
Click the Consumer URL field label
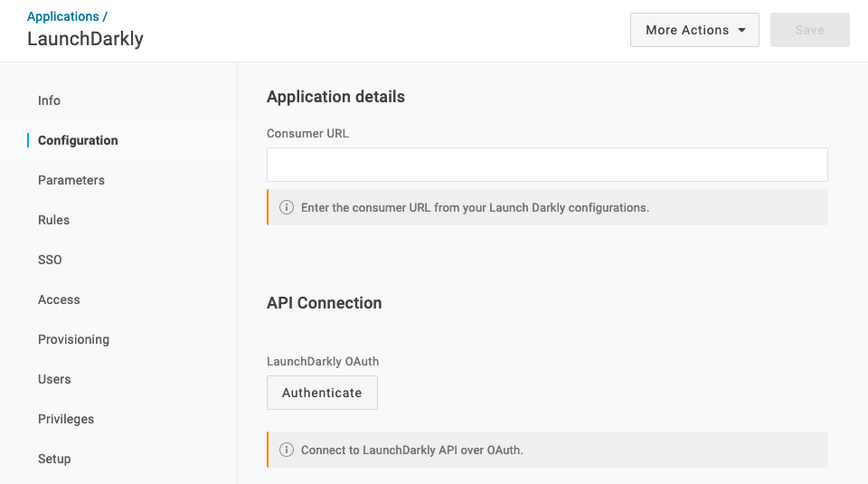tap(307, 133)
